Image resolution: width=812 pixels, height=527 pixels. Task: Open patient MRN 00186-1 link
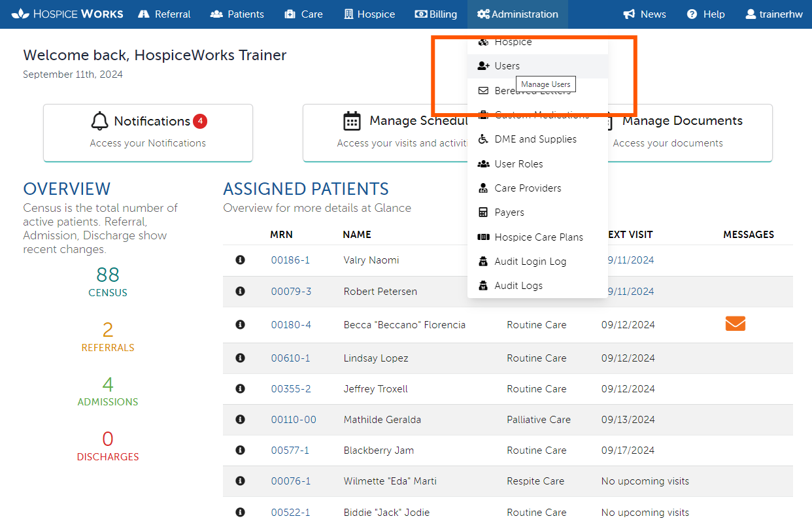tap(290, 260)
